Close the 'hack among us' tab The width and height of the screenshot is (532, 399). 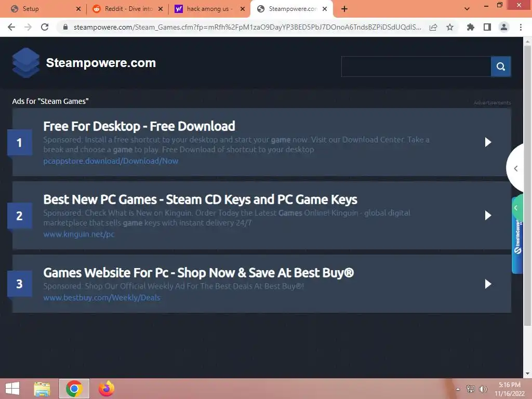click(x=243, y=9)
